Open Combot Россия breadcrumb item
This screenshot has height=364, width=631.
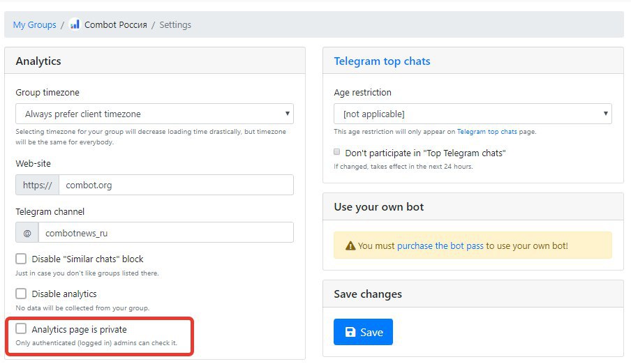coord(115,24)
